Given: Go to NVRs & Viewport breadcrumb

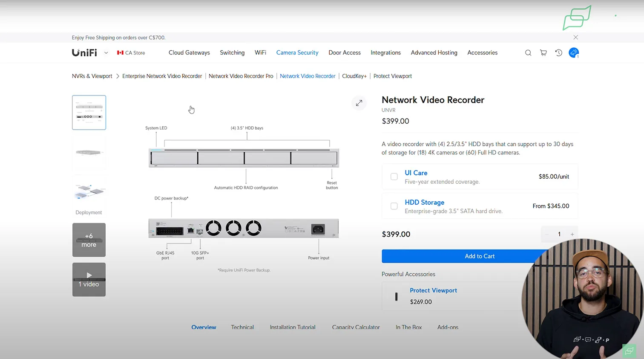Looking at the screenshot, I should coord(92,76).
